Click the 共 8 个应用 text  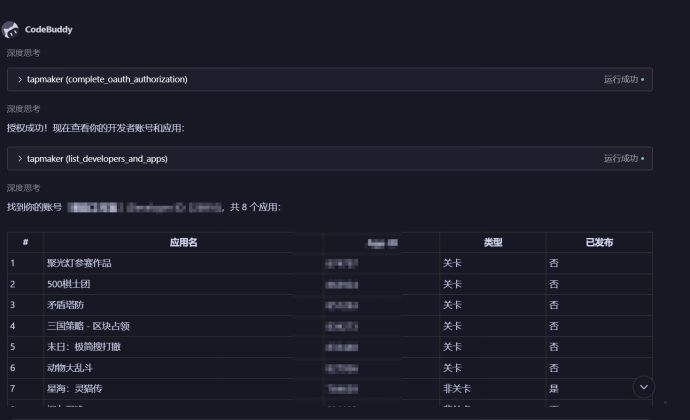(255, 207)
